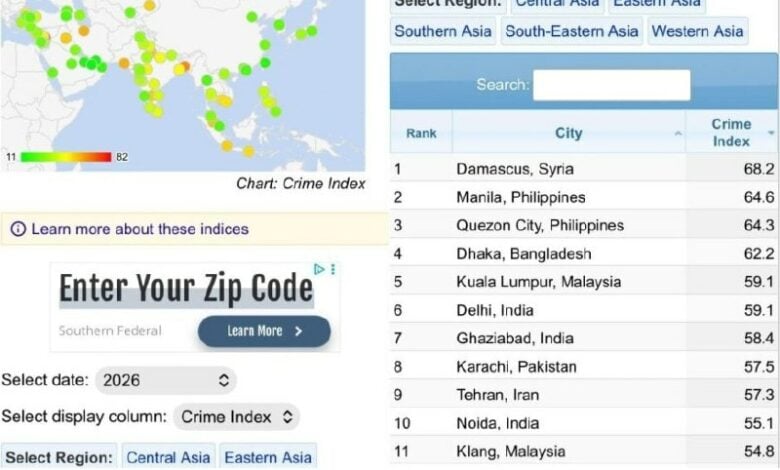Open Learn more about these indices link
Screen dimensions: 780x470
tap(140, 229)
